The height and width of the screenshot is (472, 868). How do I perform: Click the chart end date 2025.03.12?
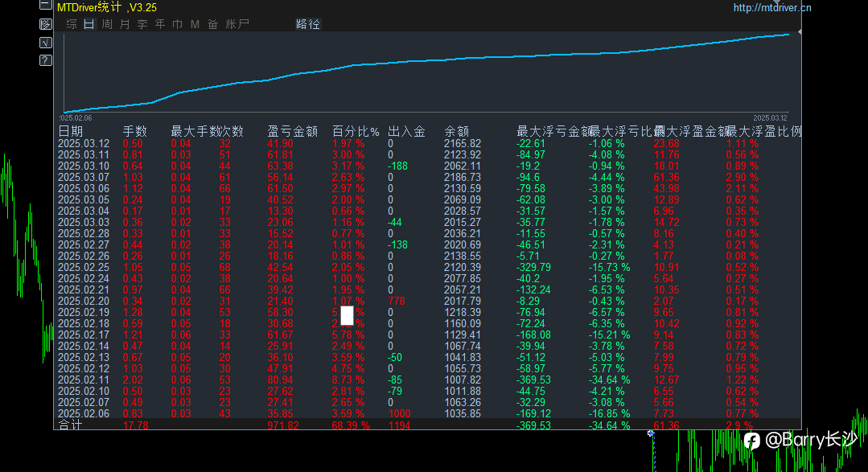pyautogui.click(x=770, y=118)
